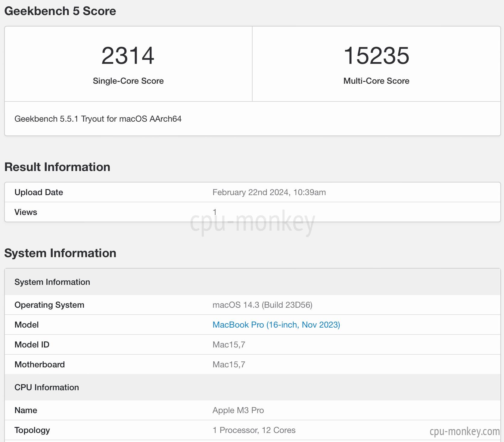
Task: Select the Mac15,7 value in Motherboard row
Action: point(229,364)
